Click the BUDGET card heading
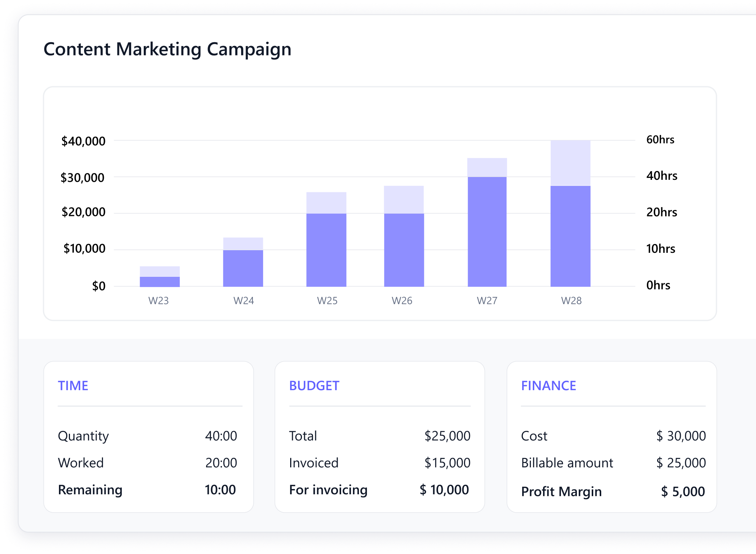Viewport: 756px width, 554px height. [x=314, y=386]
